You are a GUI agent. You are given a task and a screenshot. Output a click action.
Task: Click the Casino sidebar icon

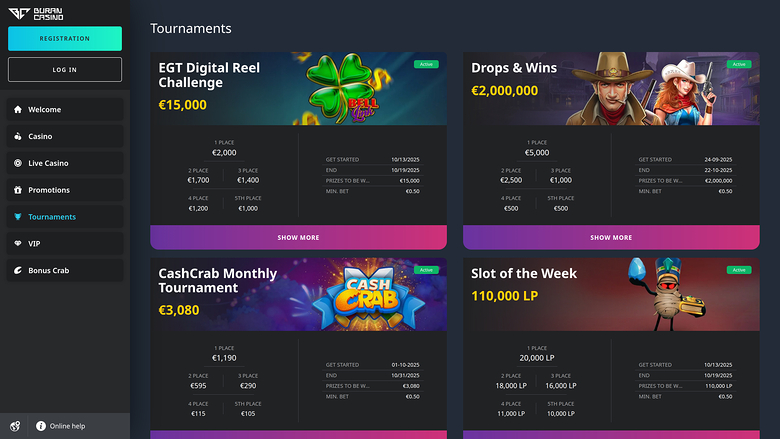pyautogui.click(x=18, y=136)
